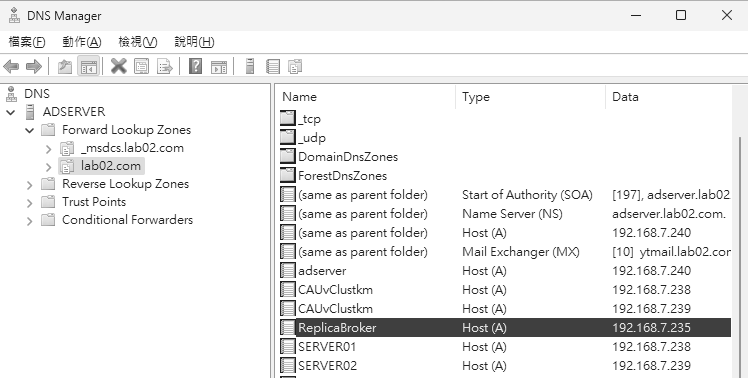Toggle the Show/Hide Action Pane icon

click(218, 66)
